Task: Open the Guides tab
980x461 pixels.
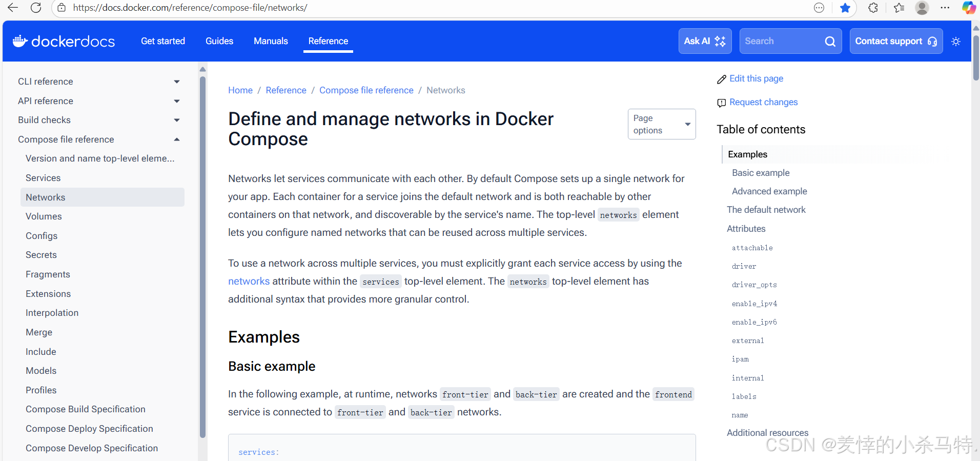Action: (219, 41)
